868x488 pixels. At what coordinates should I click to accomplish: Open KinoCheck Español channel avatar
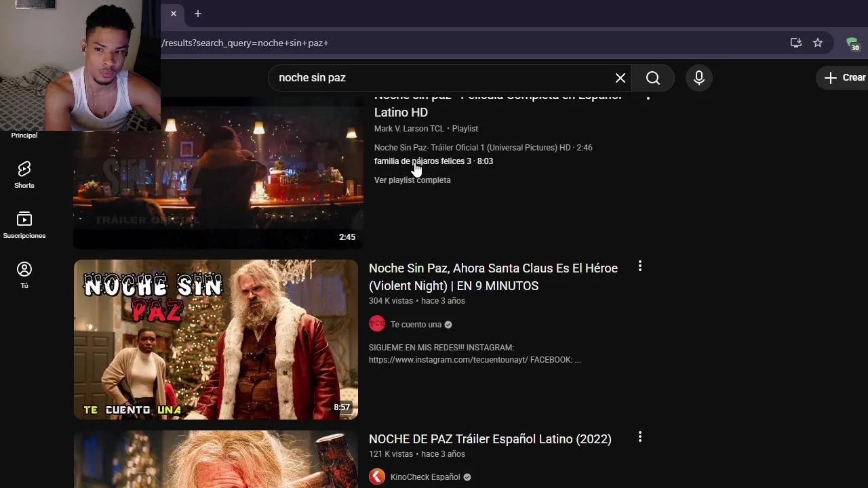377,477
